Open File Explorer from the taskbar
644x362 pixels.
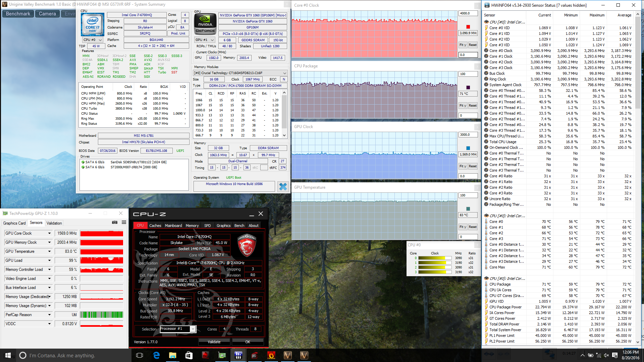click(x=173, y=355)
